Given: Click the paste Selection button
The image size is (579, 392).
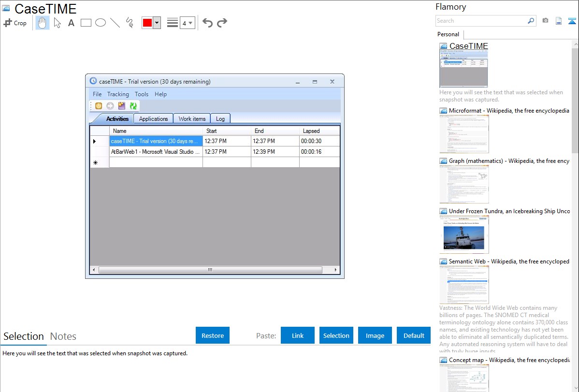Looking at the screenshot, I should tap(336, 335).
